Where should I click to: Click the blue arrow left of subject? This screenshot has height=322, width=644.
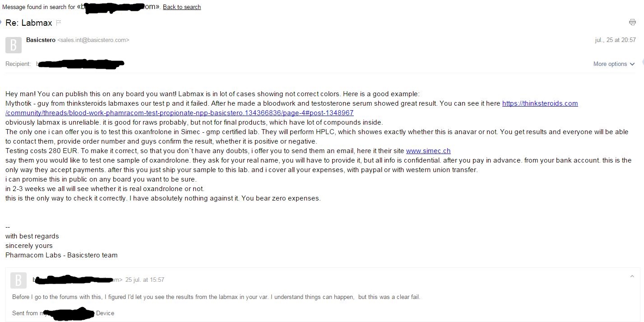click(1, 22)
